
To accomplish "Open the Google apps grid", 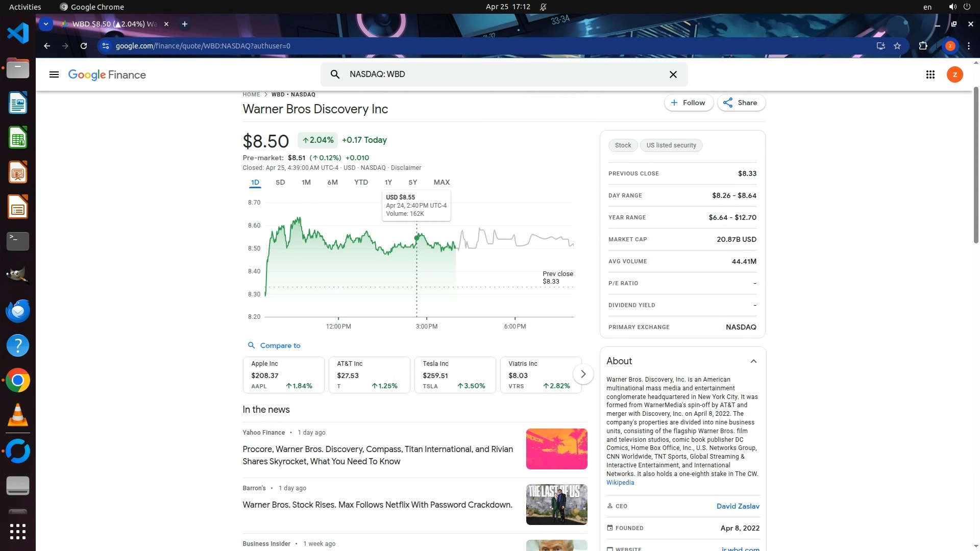I will click(930, 74).
